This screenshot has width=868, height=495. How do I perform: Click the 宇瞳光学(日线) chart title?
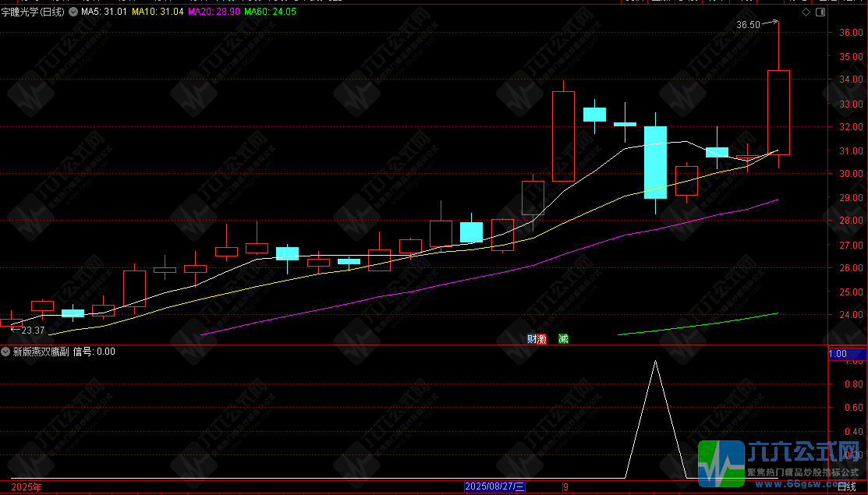coord(33,12)
